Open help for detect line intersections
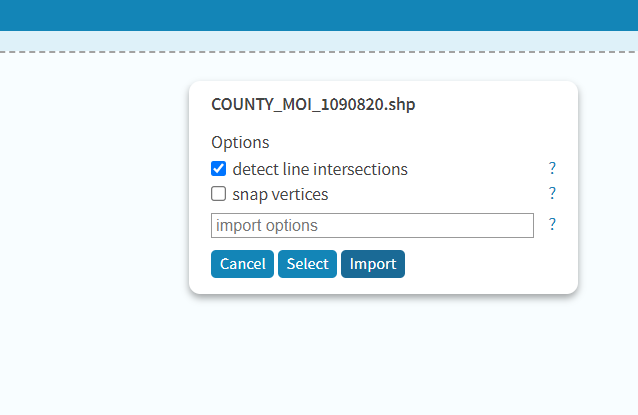The image size is (638, 415). [x=552, y=168]
